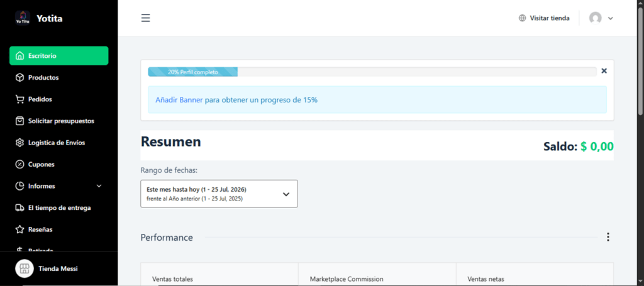Open the Performance three-dot options menu
This screenshot has height=286, width=644.
tap(608, 237)
